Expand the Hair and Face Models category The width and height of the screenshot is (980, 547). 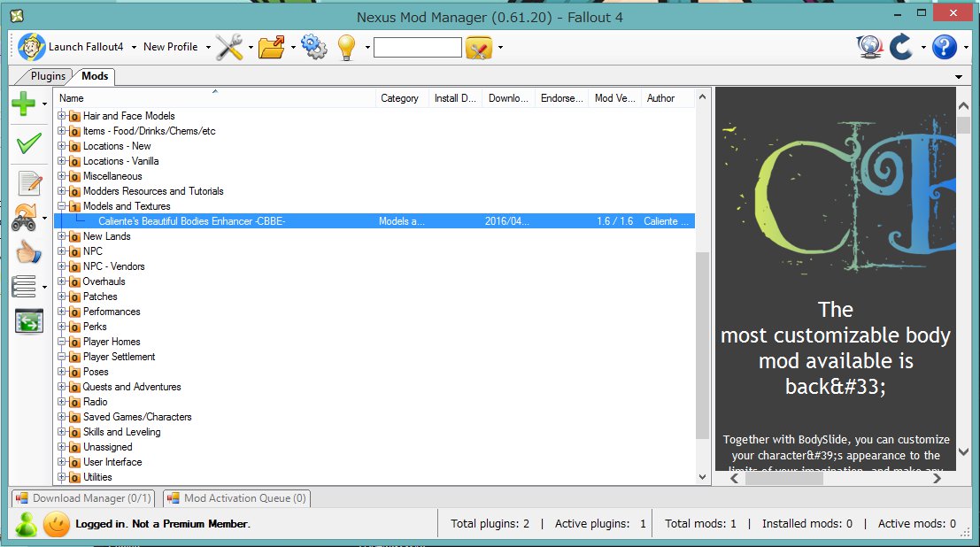pos(61,116)
